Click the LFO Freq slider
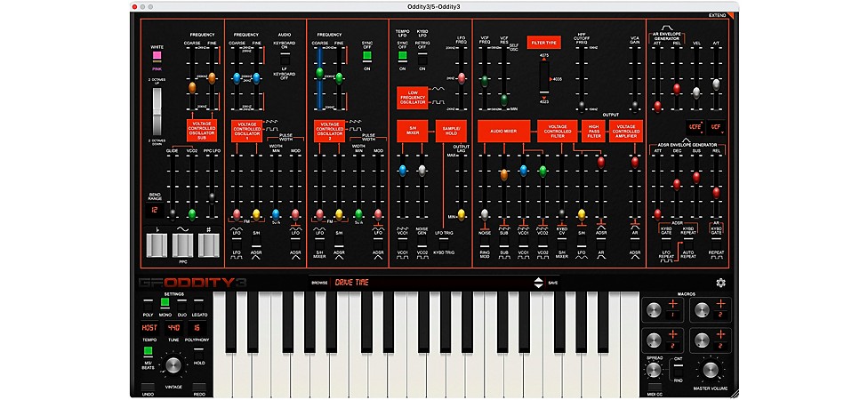 (x=461, y=78)
